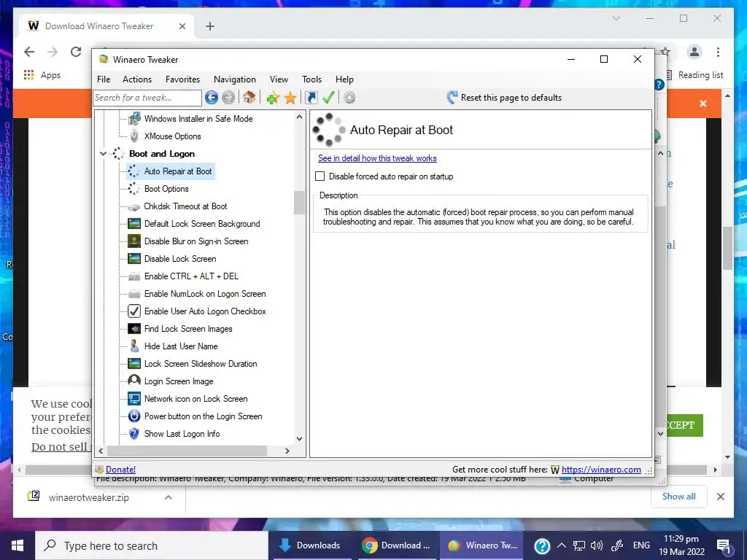Open Chrome three-dot menu

(x=718, y=52)
